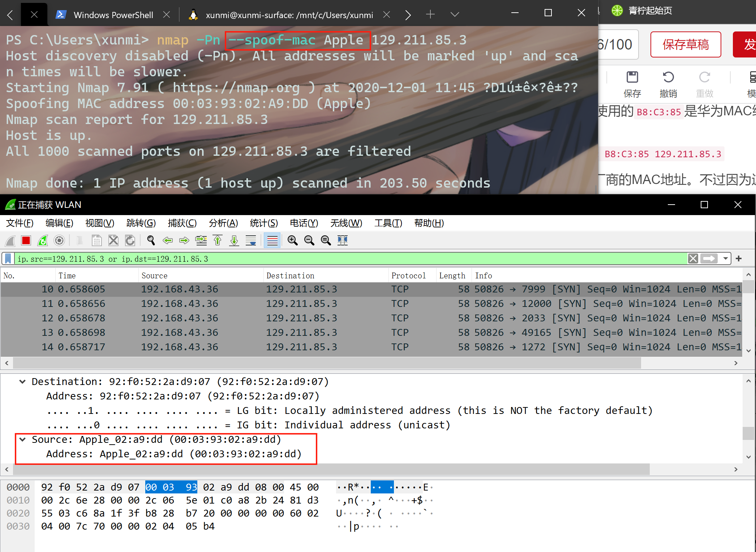The width and height of the screenshot is (756, 552).
Task: Toggle auto-scroll during live capture
Action: coord(251,240)
